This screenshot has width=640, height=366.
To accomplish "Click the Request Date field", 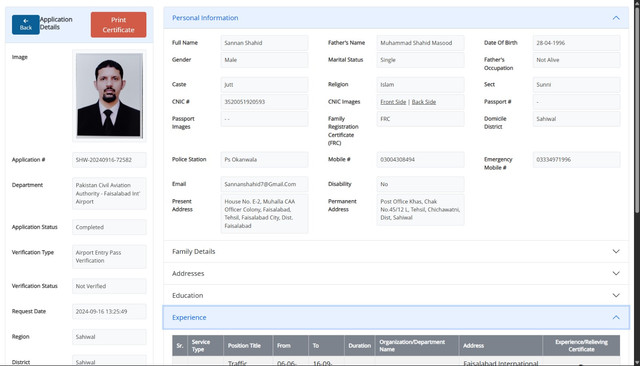I will pos(109,311).
